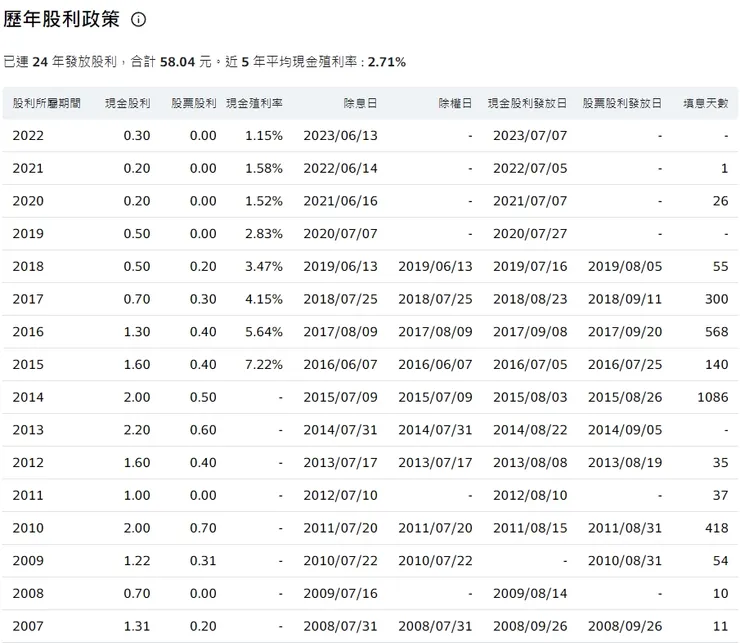Click the 1.22 cash dividend value
The image size is (740, 643).
(137, 561)
